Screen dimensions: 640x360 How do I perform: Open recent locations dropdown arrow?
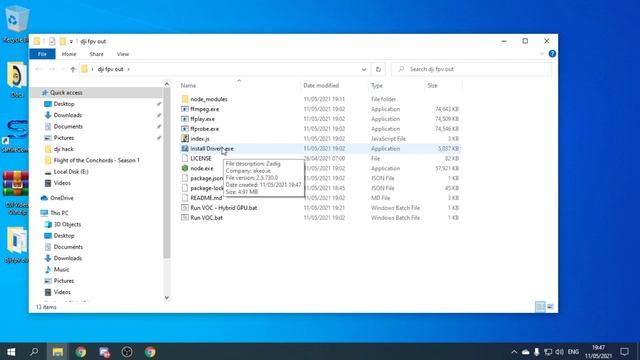(63, 69)
